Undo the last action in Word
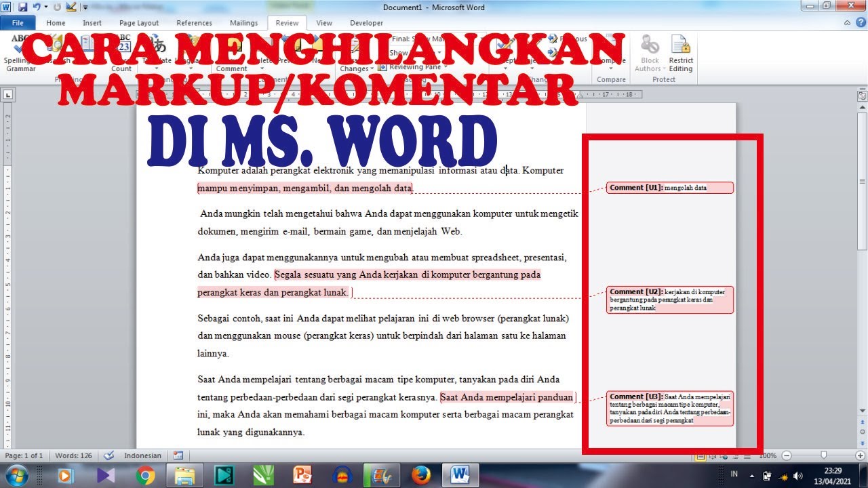The height and width of the screenshot is (488, 868). click(x=37, y=7)
